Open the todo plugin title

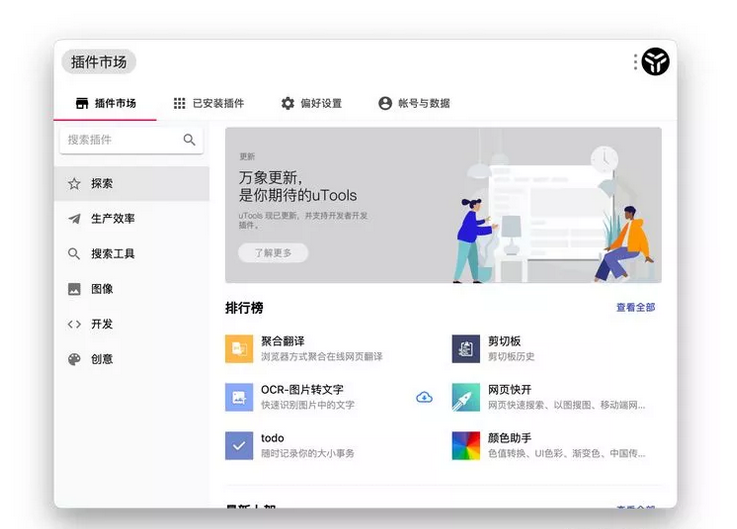tap(273, 438)
